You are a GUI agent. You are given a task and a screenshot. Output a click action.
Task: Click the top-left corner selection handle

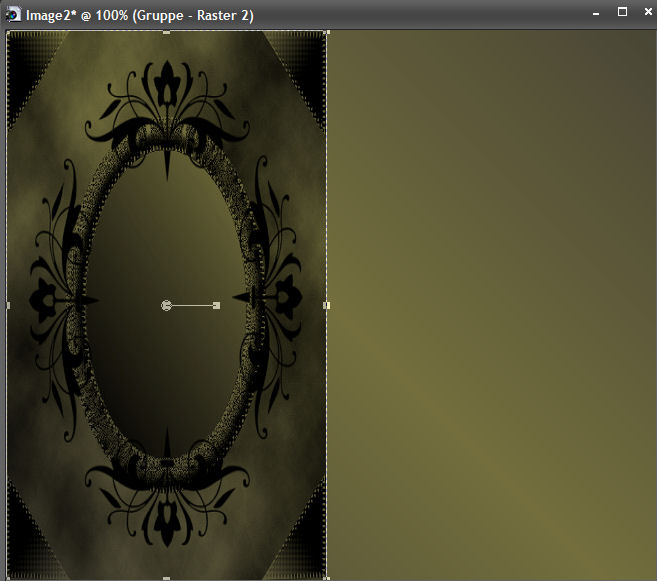[x=8, y=32]
